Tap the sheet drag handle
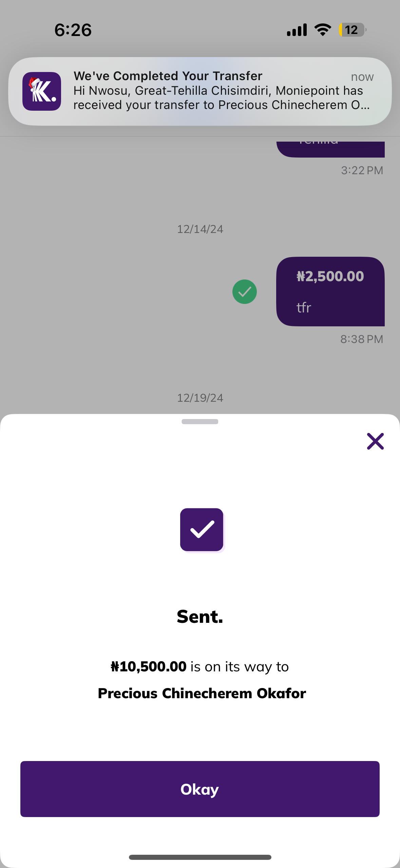This screenshot has height=868, width=400. tap(200, 421)
